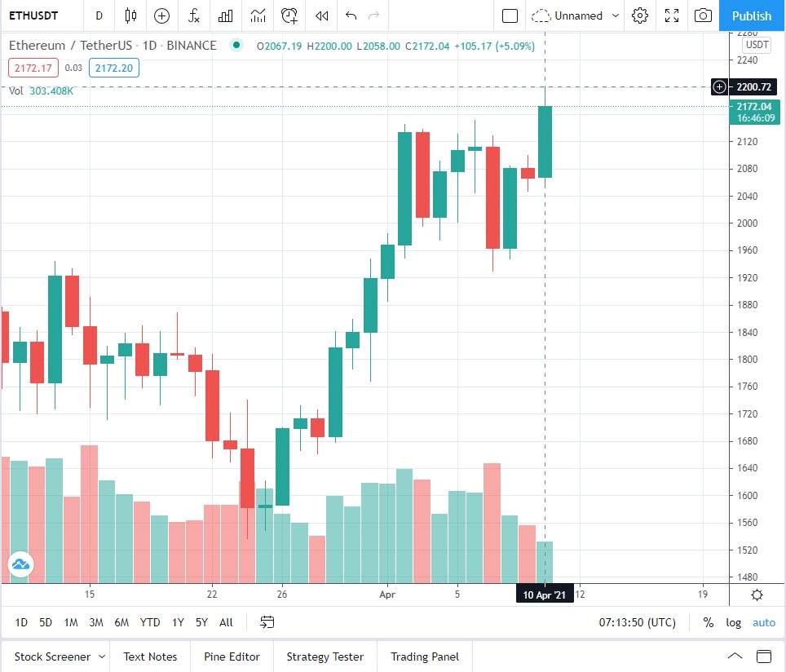This screenshot has width=786, height=672.
Task: Create an alert using the clock icon
Action: tap(289, 15)
